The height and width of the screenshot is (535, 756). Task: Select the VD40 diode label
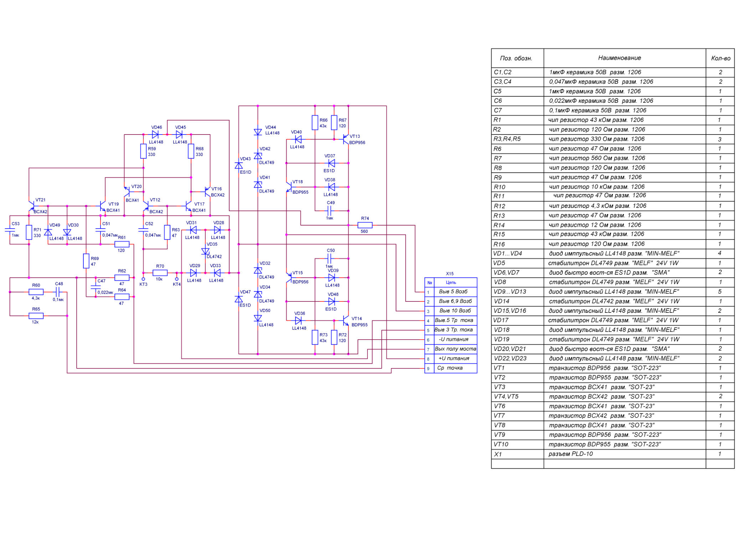pos(296,132)
